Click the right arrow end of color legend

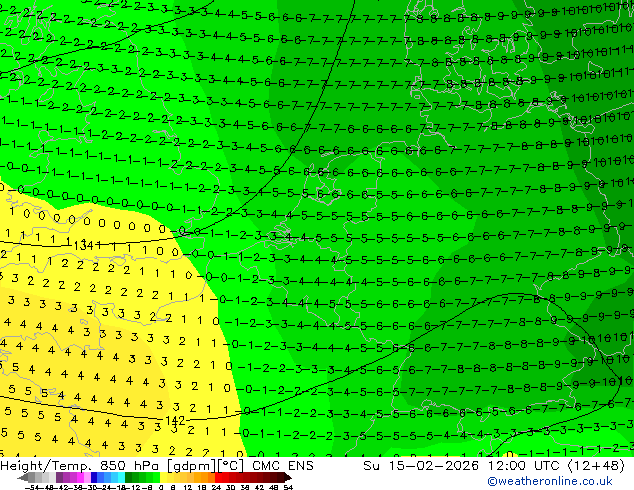[x=287, y=477]
